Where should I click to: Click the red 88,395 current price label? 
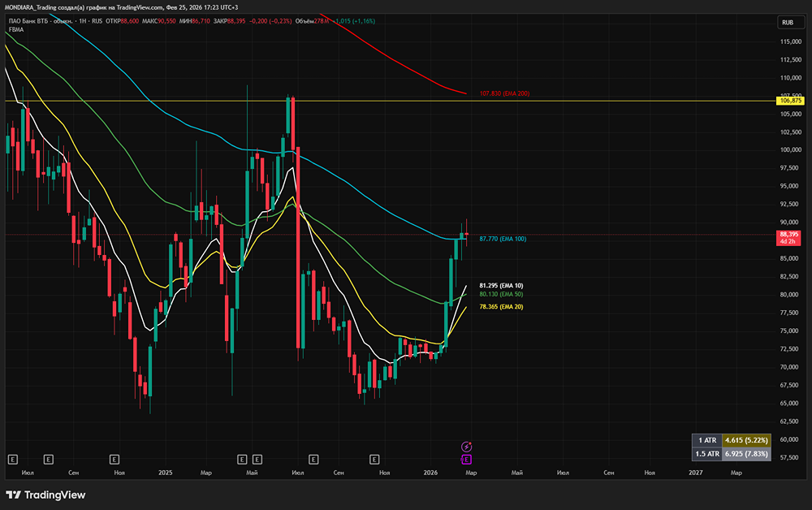tap(787, 236)
